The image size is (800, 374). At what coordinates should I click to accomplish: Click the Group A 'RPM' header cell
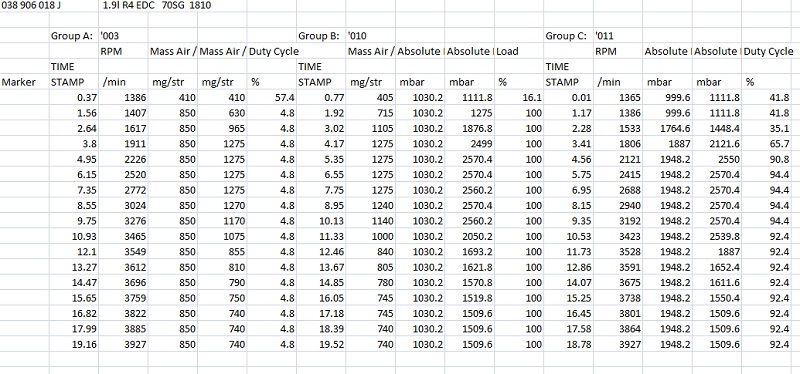[x=123, y=52]
